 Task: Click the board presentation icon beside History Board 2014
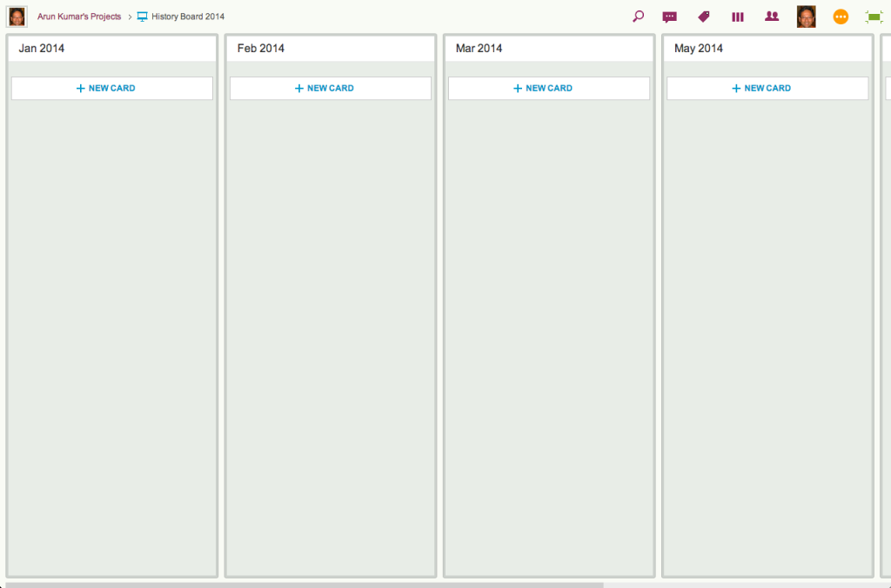pyautogui.click(x=142, y=17)
